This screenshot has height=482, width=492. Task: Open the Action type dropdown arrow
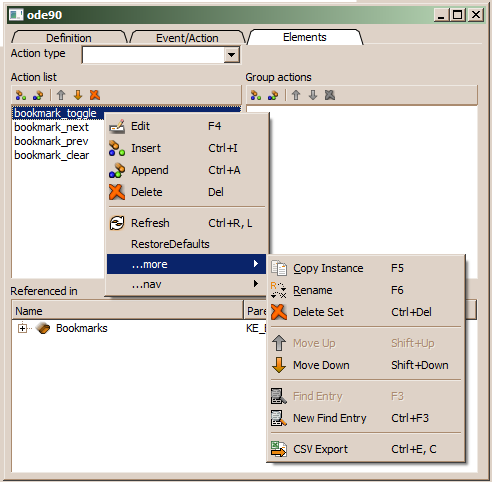tap(232, 55)
